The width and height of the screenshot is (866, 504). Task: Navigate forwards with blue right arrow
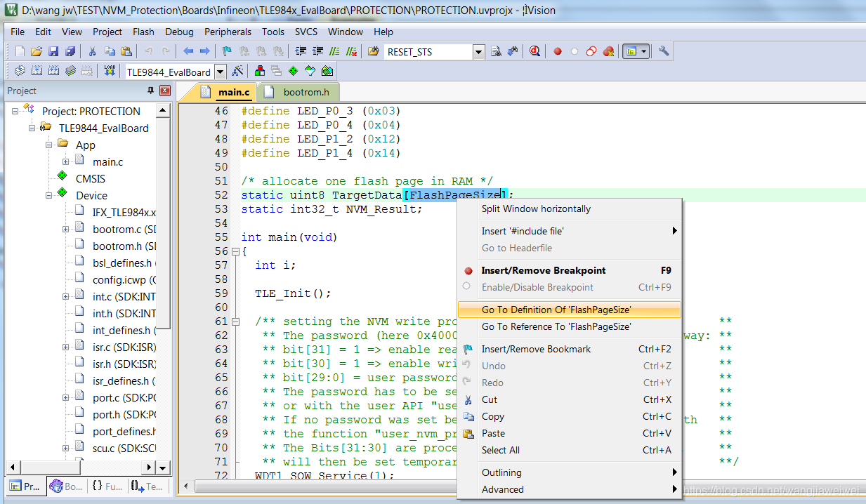point(204,51)
